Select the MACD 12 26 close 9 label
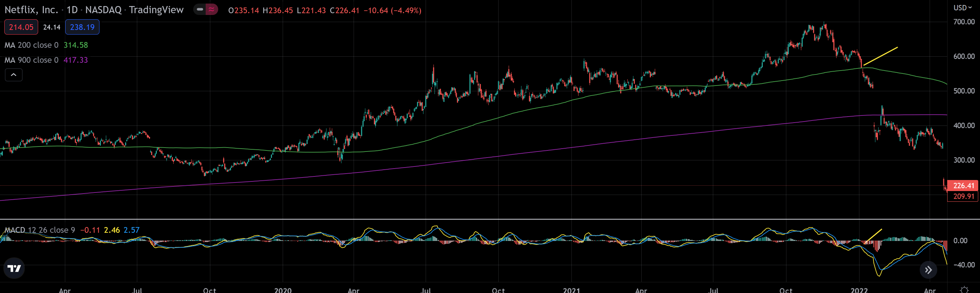Viewport: 980px width, 293px height. (40, 230)
